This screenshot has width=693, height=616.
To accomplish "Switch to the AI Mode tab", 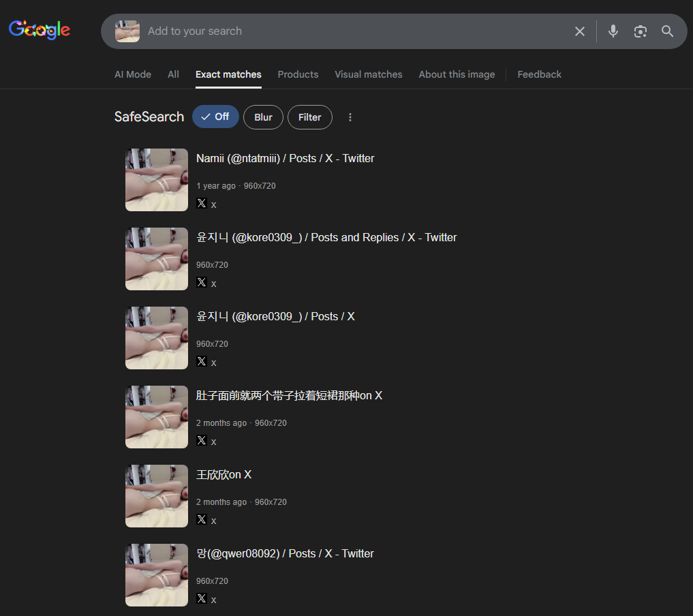I will tap(133, 74).
